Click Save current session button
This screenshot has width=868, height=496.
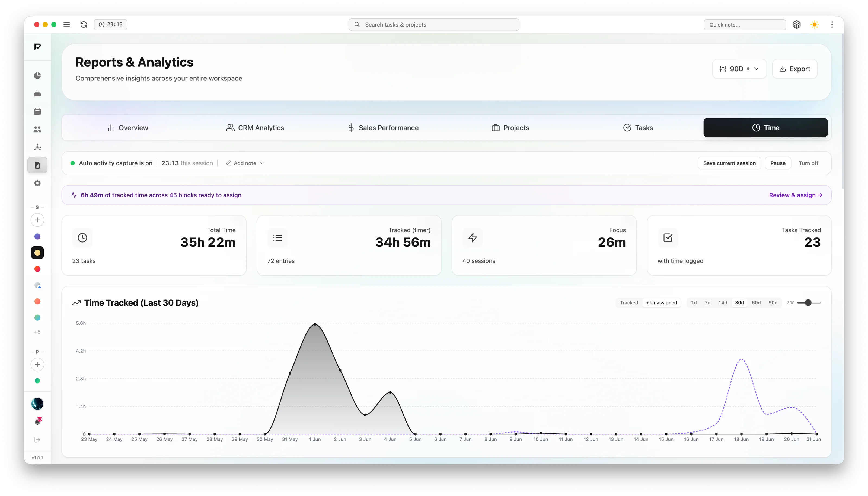pos(729,163)
